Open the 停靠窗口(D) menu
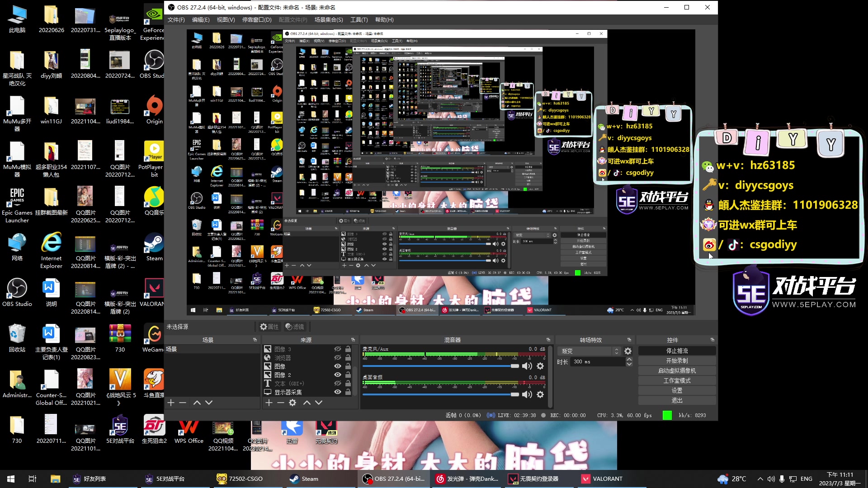The image size is (868, 488). pos(257,20)
